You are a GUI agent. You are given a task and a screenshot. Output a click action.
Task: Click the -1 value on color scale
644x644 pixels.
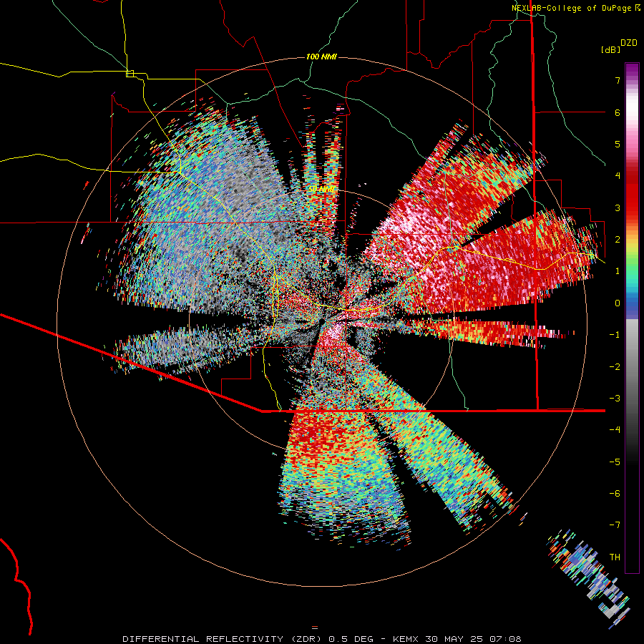[x=615, y=335]
